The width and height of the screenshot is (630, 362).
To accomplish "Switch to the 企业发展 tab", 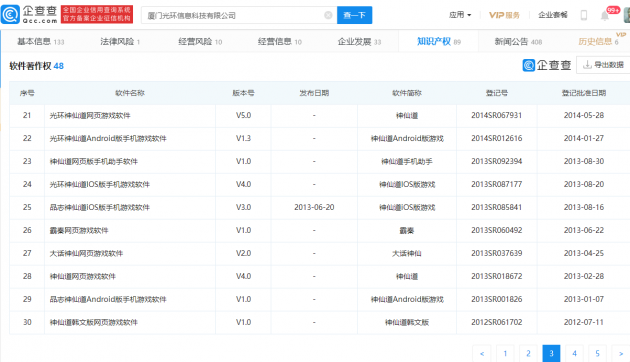I will [359, 41].
